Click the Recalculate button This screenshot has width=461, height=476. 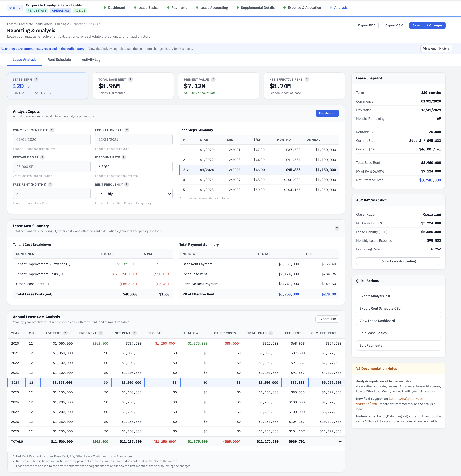(x=327, y=114)
